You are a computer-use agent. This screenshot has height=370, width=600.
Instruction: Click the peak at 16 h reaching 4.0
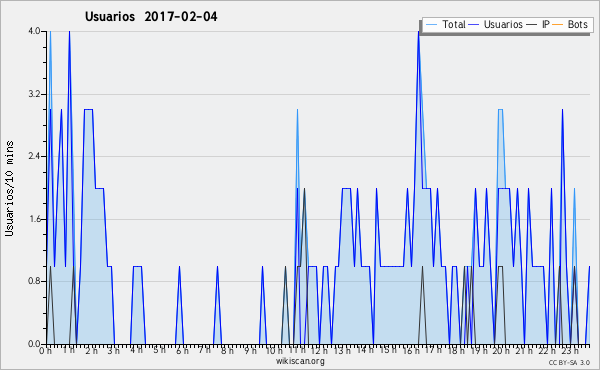419,32
